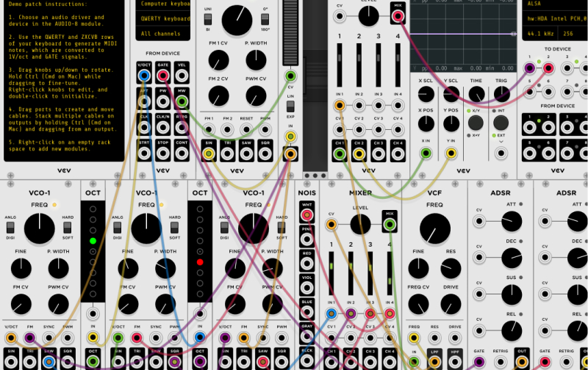Click the MIX output port on the bottom MIXER
The image size is (588, 370).
tap(390, 225)
